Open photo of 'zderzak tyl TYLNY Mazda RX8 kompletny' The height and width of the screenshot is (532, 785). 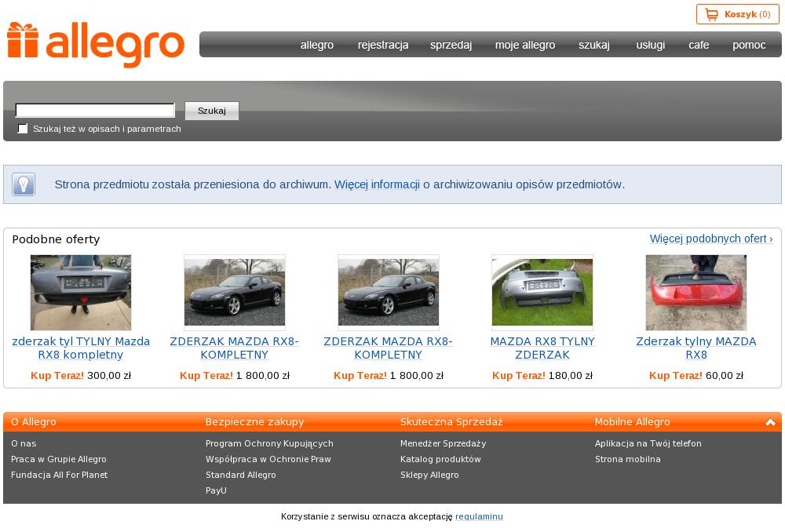click(81, 292)
